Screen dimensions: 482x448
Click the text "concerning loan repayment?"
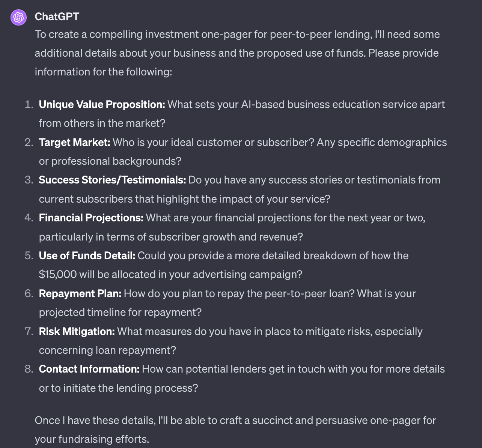(107, 350)
